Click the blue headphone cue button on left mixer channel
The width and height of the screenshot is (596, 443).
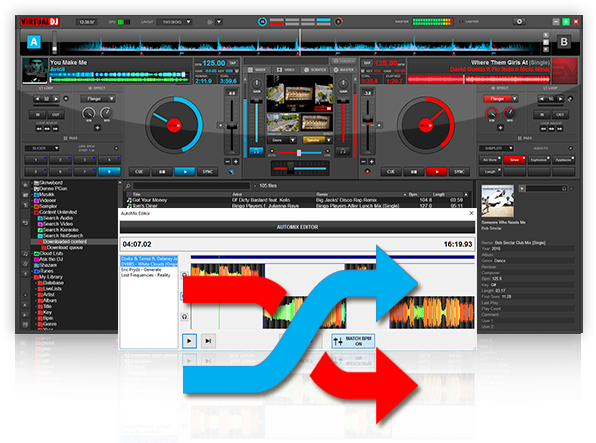256,151
